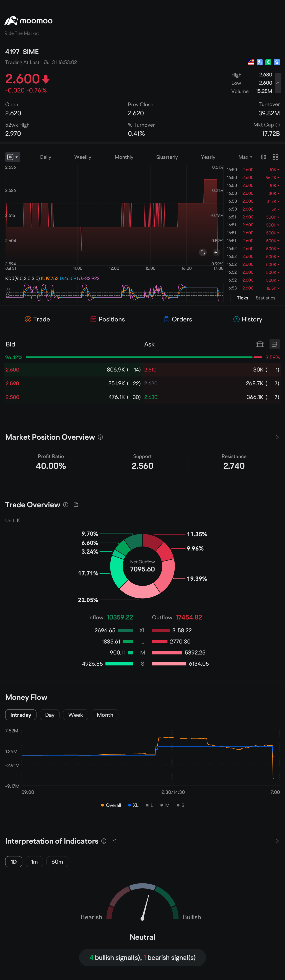
Task: Click the Malaysia flag market icon
Action: click(x=251, y=62)
